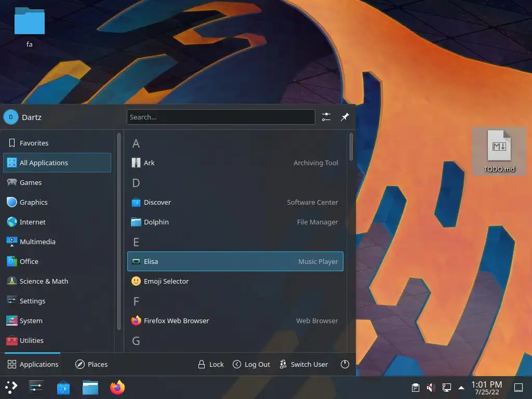Jump to the letter A section header
The height and width of the screenshot is (399, 532).
(x=136, y=143)
